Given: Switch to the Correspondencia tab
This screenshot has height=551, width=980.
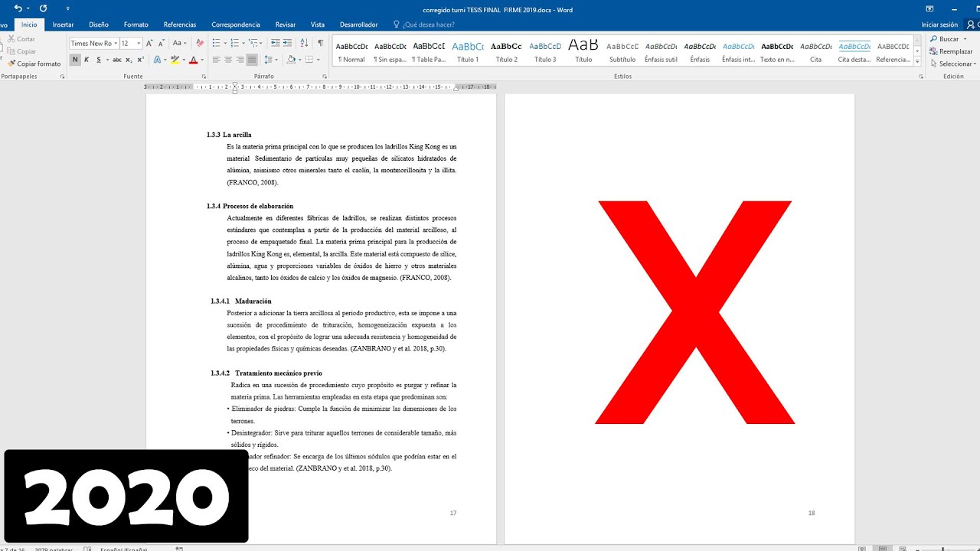Looking at the screenshot, I should pyautogui.click(x=236, y=24).
